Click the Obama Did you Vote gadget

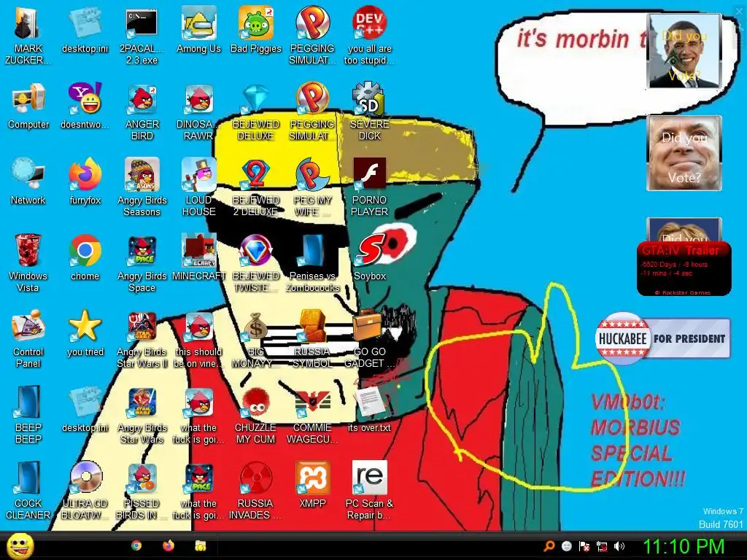(x=684, y=51)
